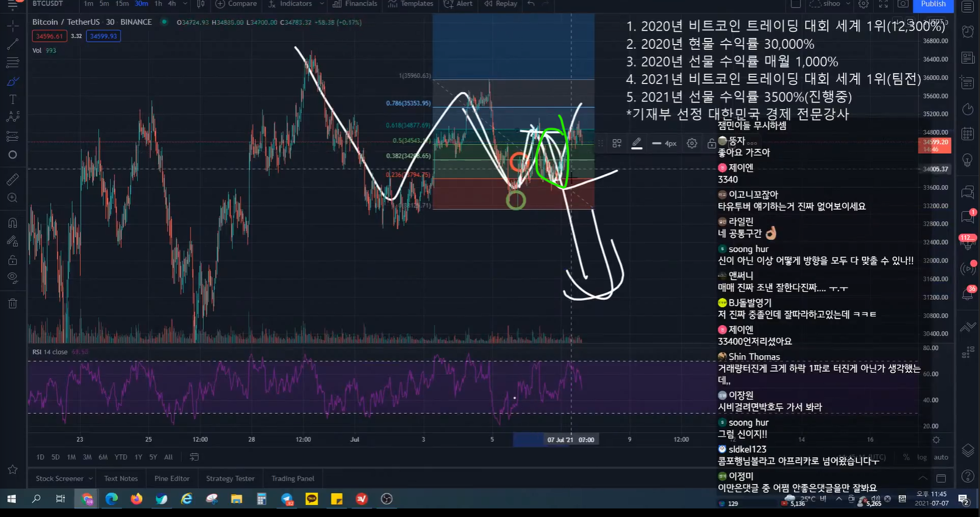Open the Strategy Tester tab
Viewport: 980px width, 517px height.
pos(231,479)
